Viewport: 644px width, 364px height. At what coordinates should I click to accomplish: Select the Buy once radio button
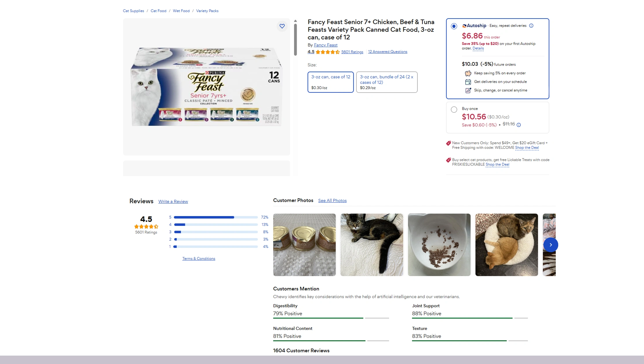454,109
